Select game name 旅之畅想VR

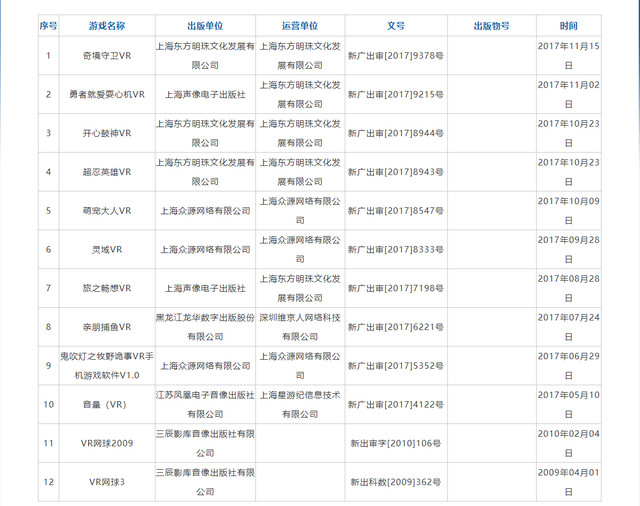click(107, 288)
